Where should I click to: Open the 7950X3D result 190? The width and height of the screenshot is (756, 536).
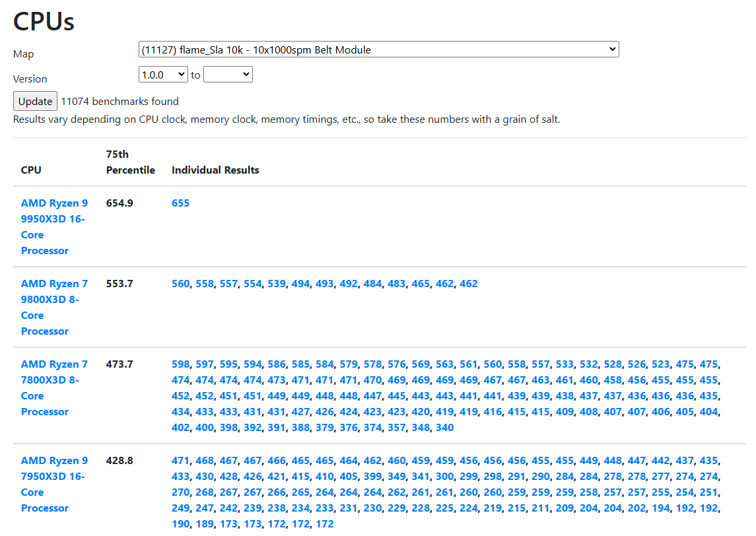180,524
